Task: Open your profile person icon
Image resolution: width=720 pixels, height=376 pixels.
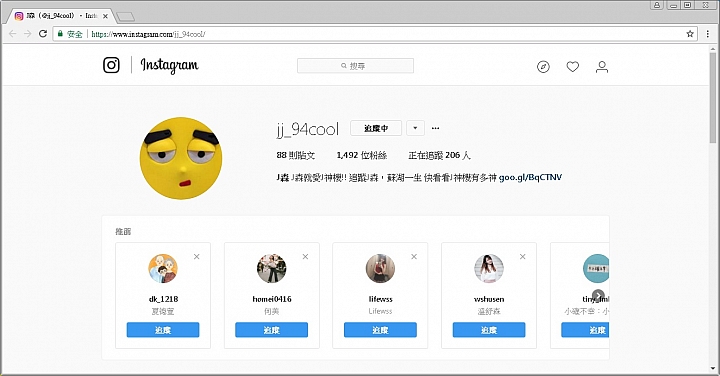Action: [602, 67]
